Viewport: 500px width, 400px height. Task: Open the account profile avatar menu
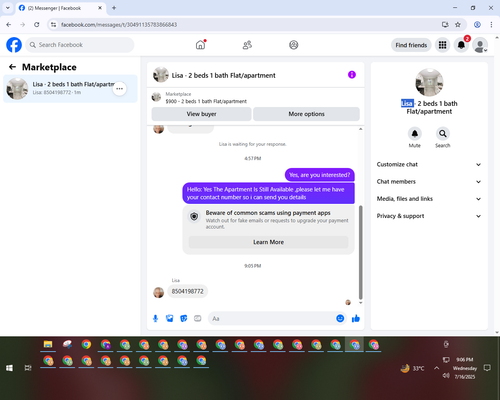[x=480, y=45]
